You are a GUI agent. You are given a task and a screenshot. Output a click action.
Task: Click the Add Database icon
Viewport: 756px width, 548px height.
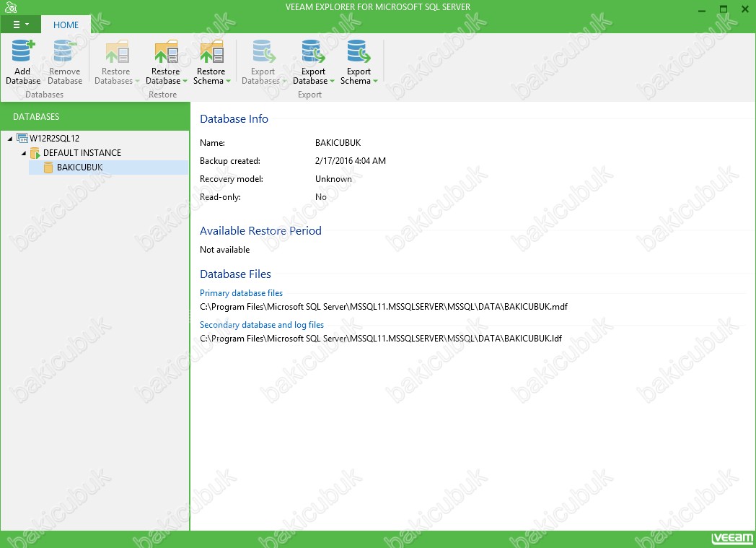point(23,51)
